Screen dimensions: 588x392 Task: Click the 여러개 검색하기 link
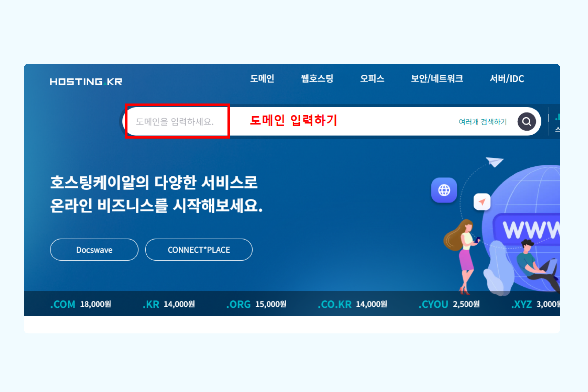(x=482, y=122)
